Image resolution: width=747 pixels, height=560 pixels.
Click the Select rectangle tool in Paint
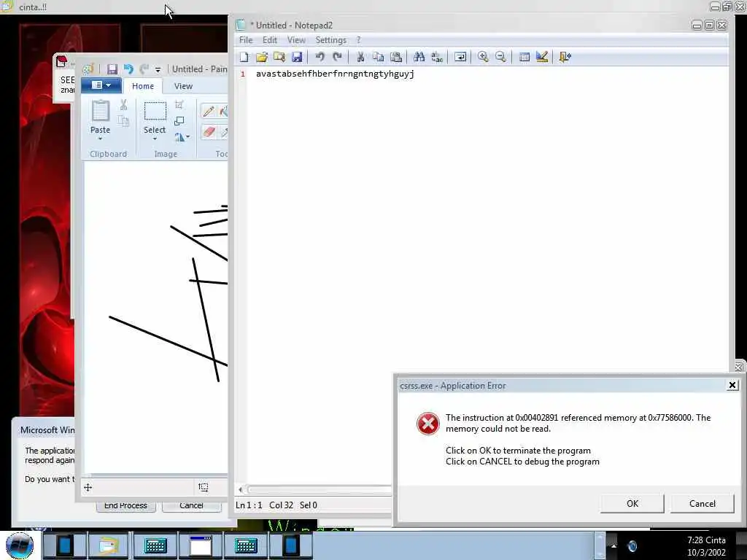click(155, 112)
